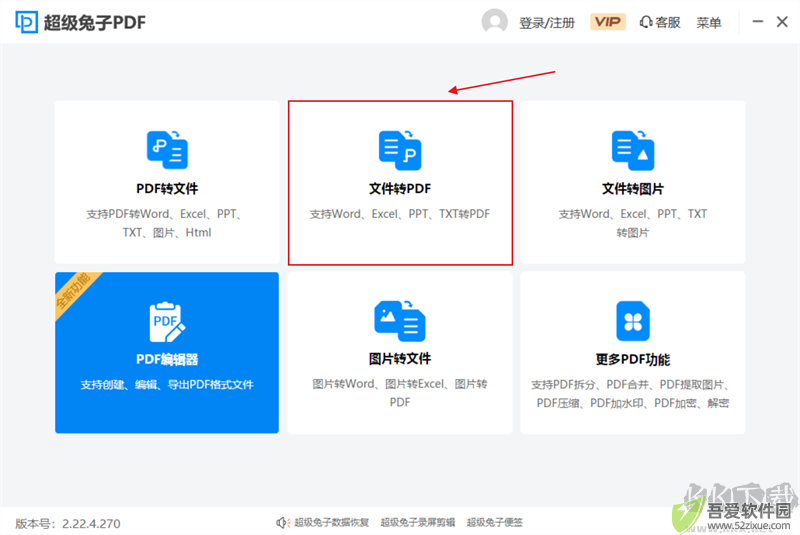
Task: Select the PDF编辑器 title text
Action: point(167,360)
